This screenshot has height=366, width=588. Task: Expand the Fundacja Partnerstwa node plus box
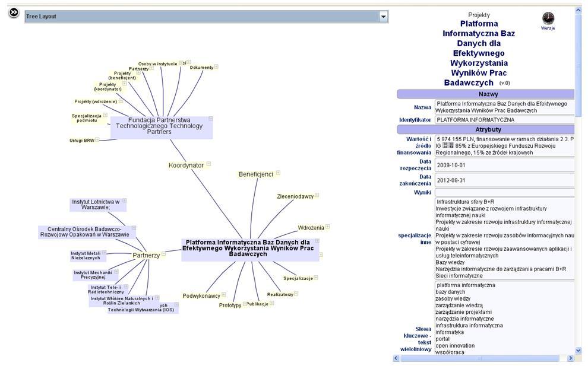pyautogui.click(x=210, y=119)
